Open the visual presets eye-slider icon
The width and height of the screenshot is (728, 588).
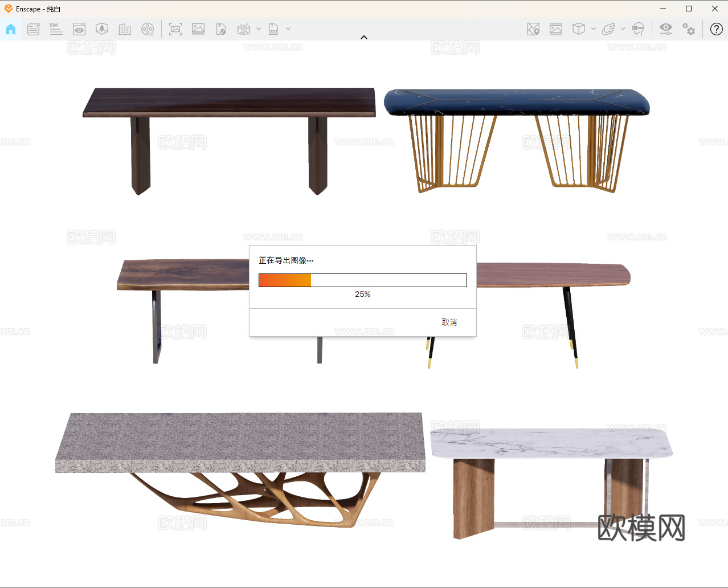pos(666,29)
